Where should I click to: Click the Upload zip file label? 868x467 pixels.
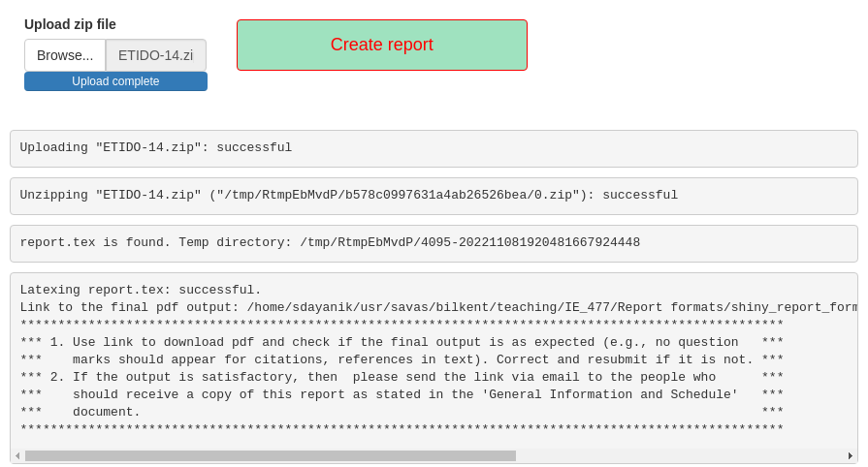point(70,24)
